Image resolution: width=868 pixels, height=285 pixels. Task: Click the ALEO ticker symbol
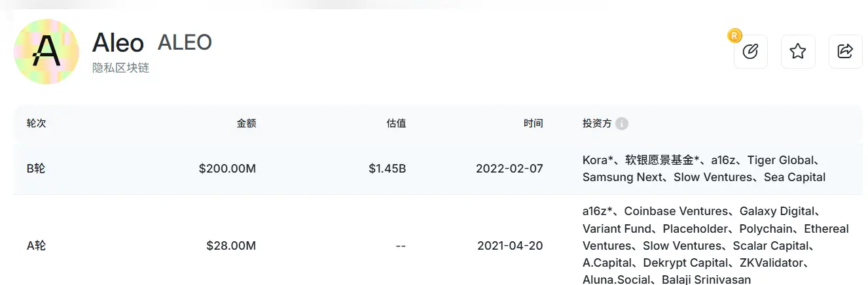pyautogui.click(x=185, y=42)
